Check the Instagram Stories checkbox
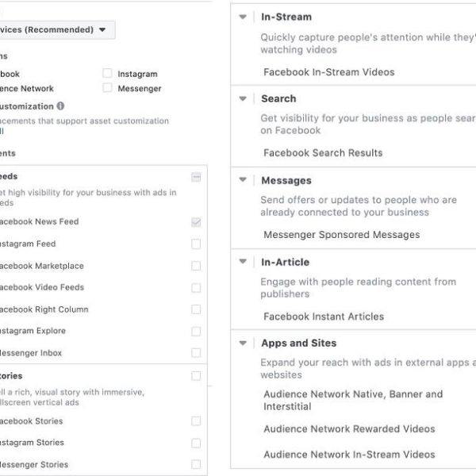The image size is (476, 476). click(x=196, y=443)
